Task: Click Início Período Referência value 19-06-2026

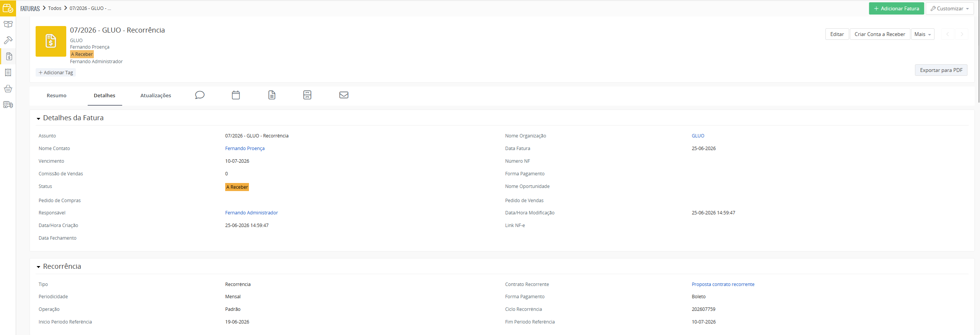Action: click(x=237, y=322)
